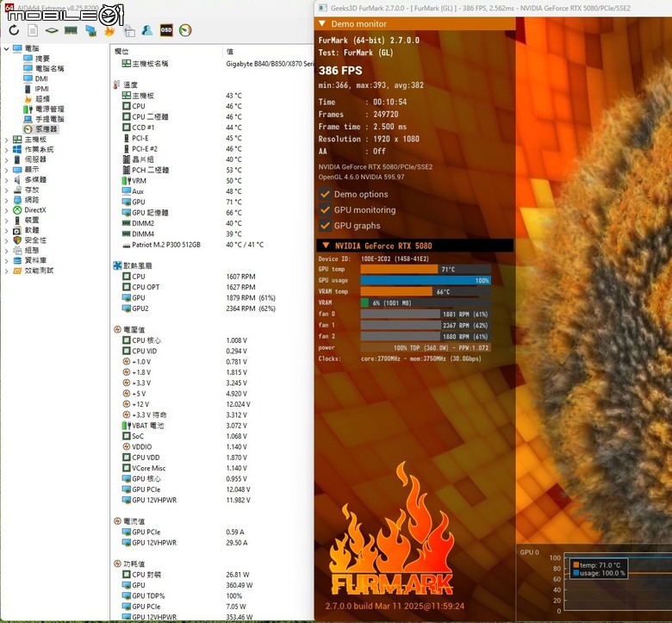
Task: Select 電腦名稱 tree item
Action: pos(49,69)
